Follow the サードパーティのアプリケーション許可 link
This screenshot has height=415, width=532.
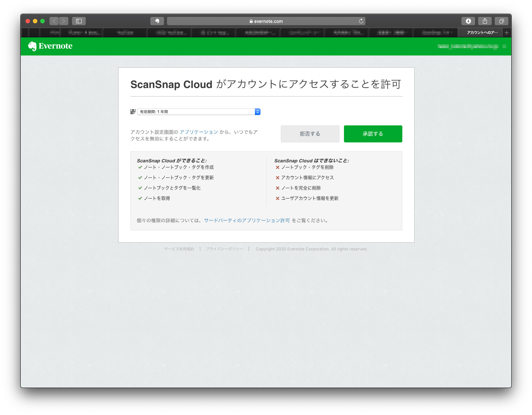(247, 220)
